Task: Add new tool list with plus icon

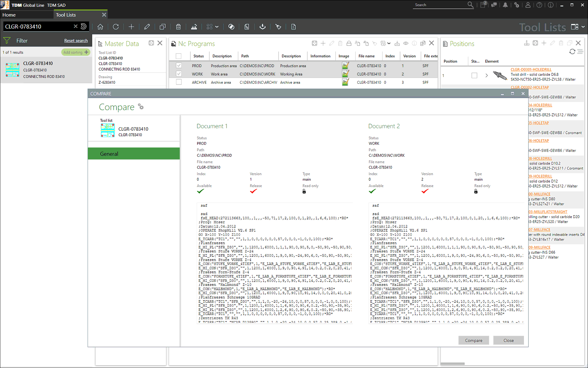Action: tap(131, 27)
